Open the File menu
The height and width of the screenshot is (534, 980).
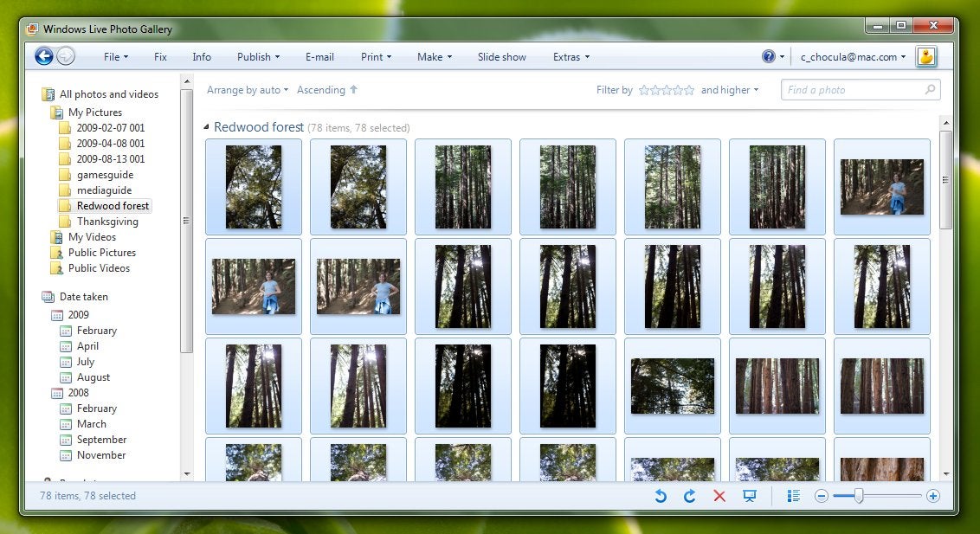tap(116, 57)
